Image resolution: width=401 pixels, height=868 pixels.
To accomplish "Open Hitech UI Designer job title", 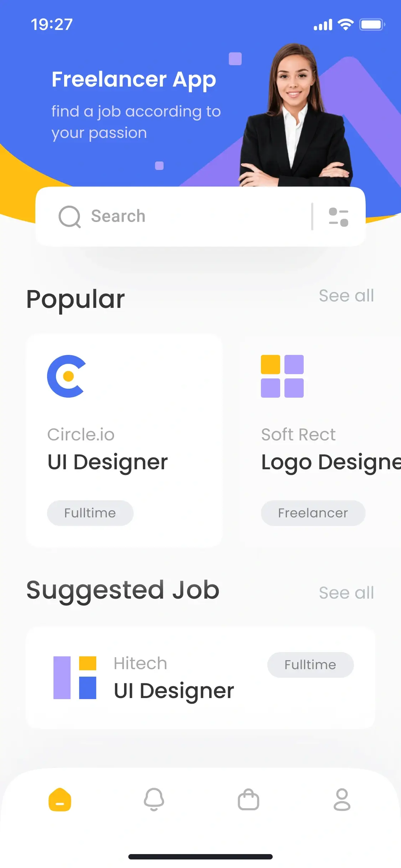I will pos(174,691).
